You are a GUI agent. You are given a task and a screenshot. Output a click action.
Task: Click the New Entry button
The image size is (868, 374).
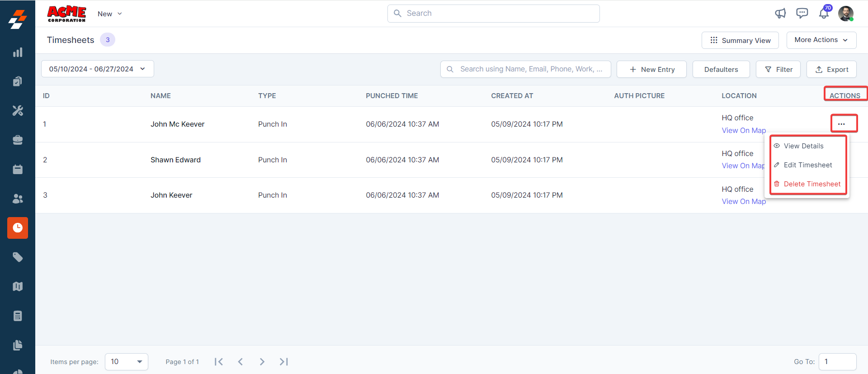coord(651,70)
